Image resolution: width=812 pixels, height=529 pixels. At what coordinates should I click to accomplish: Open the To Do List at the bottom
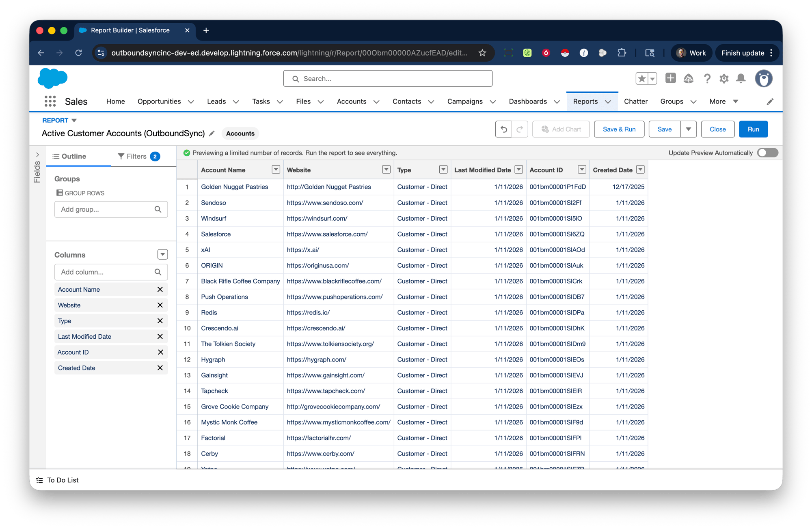(x=62, y=480)
